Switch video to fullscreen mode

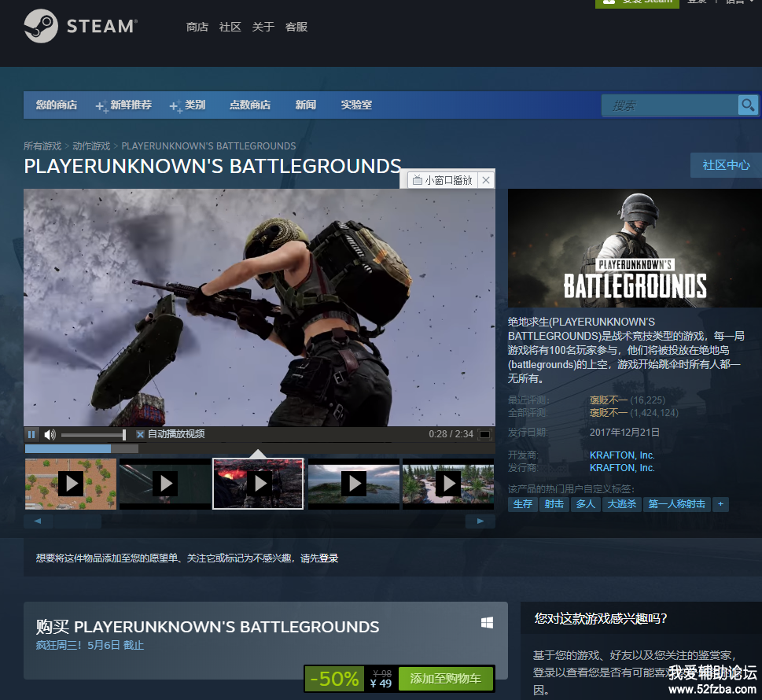tap(484, 434)
